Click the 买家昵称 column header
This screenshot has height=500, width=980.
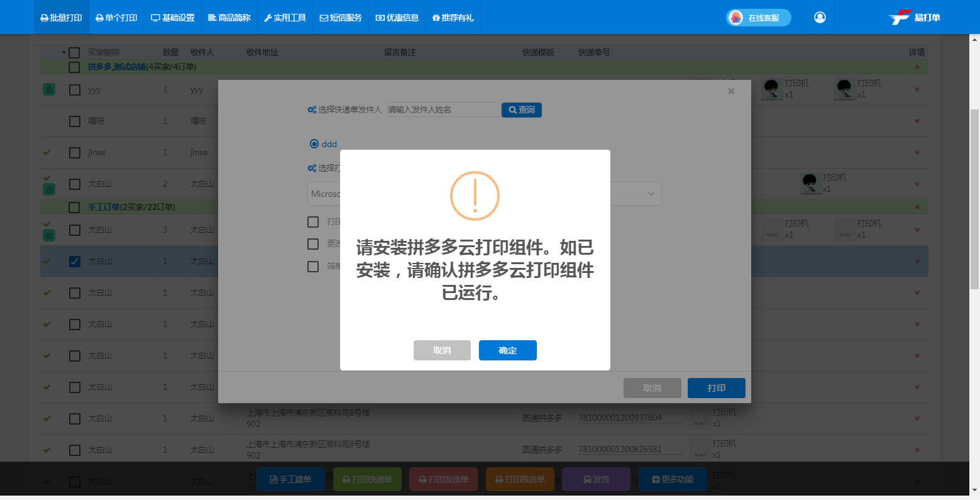coord(104,52)
